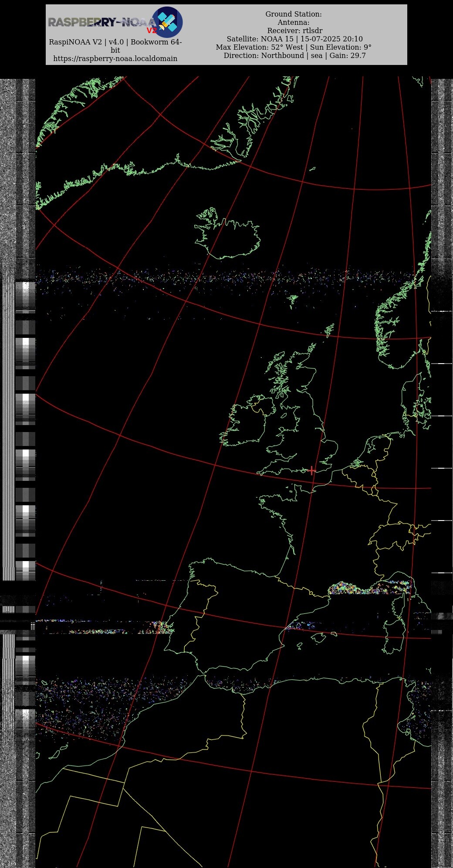Click the Raspberry-NOAA satellite logo icon
Image resolution: width=453 pixels, height=868 pixels.
[167, 22]
